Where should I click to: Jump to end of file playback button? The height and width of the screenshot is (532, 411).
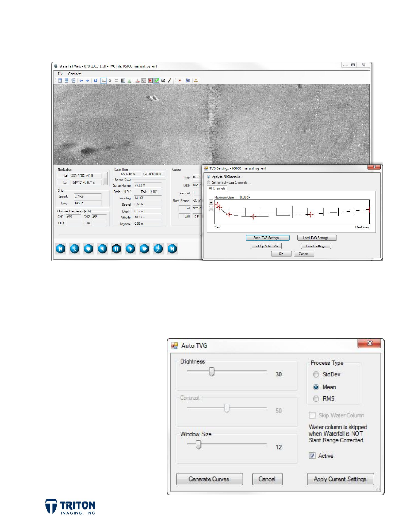(172, 249)
